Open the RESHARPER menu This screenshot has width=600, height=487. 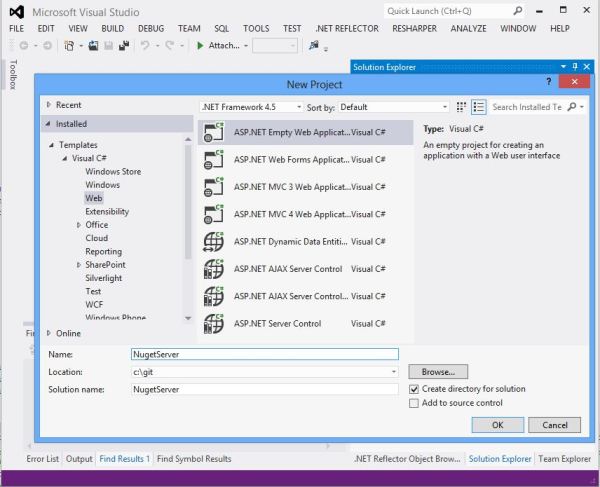click(x=414, y=29)
